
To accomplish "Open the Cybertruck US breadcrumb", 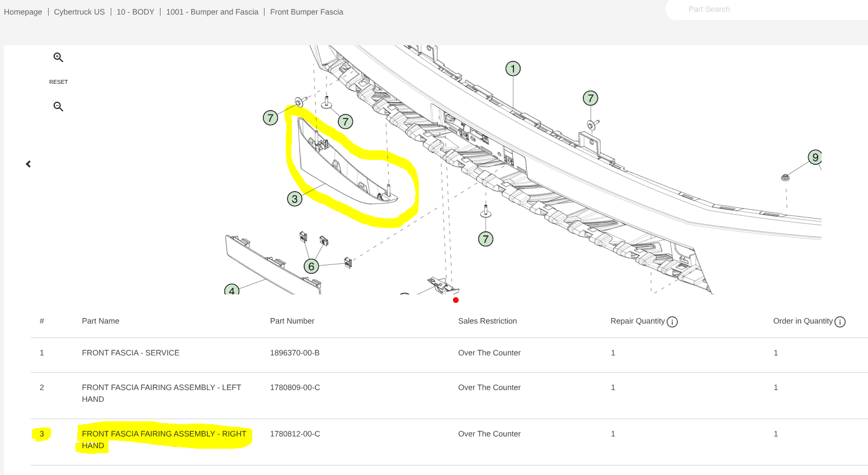I will tap(79, 12).
